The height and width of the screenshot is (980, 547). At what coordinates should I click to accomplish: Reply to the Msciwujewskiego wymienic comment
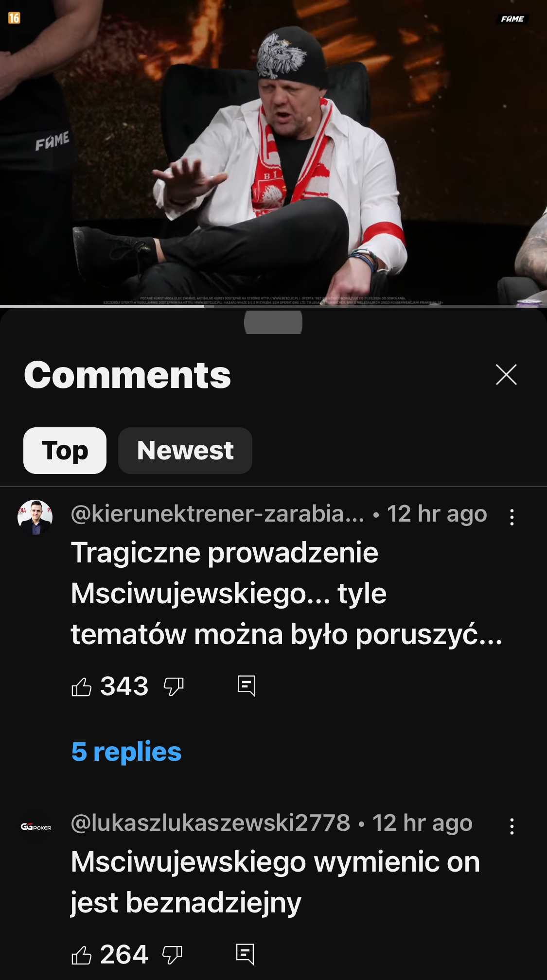[245, 954]
